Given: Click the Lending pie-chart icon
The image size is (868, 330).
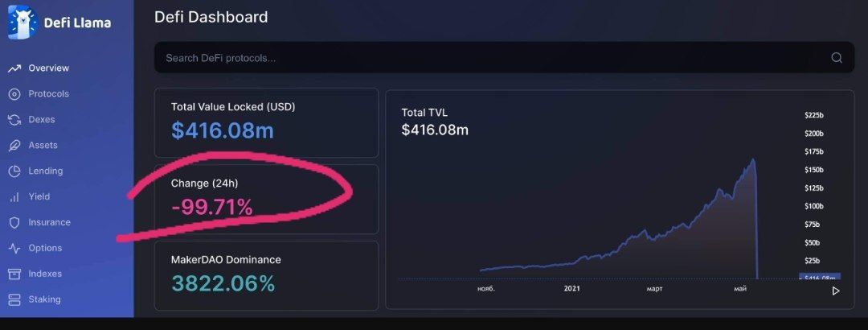Looking at the screenshot, I should tap(14, 171).
